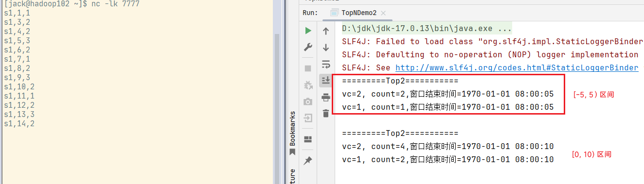Viewport: 644px width, 184px height.
Task: Toggle soft-wrap in console
Action: (326, 65)
